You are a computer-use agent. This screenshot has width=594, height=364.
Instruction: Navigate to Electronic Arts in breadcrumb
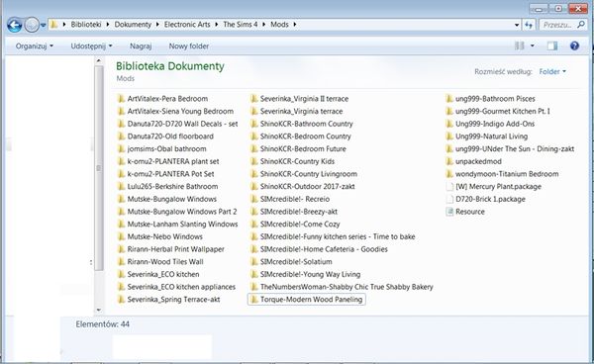coord(187,25)
